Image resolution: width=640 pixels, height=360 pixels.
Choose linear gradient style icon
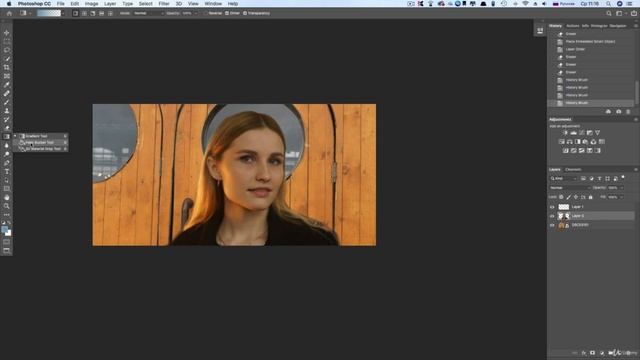coord(76,13)
